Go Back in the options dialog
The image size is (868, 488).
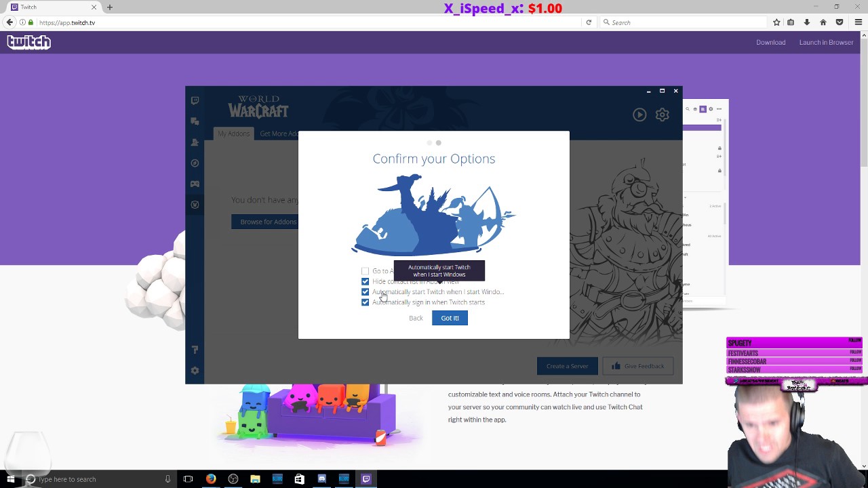[416, 318]
